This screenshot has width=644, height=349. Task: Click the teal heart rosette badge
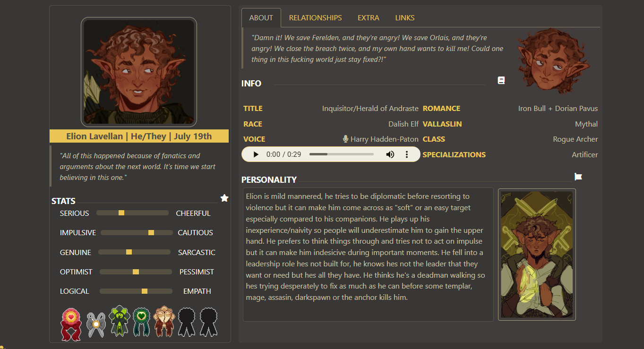pos(141,322)
